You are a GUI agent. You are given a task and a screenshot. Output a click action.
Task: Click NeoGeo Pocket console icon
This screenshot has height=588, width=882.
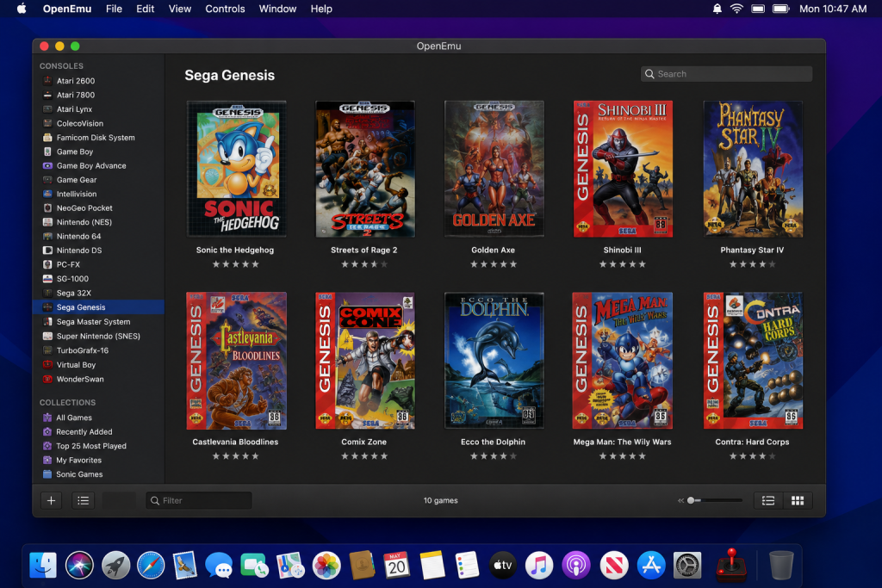(48, 208)
